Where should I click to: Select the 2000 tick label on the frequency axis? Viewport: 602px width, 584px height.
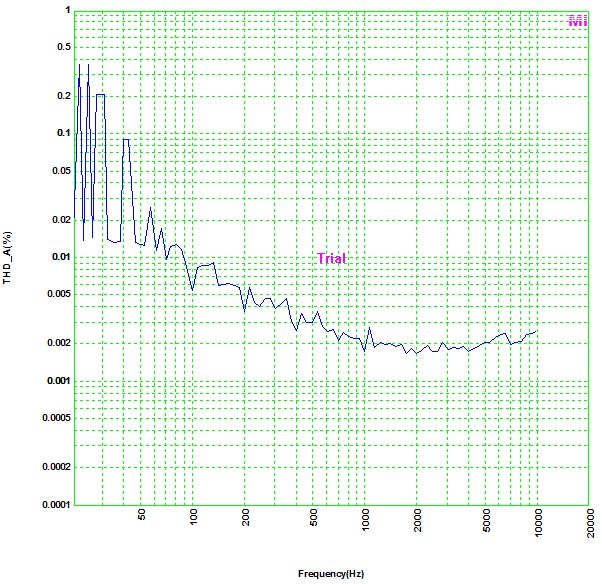click(x=420, y=520)
